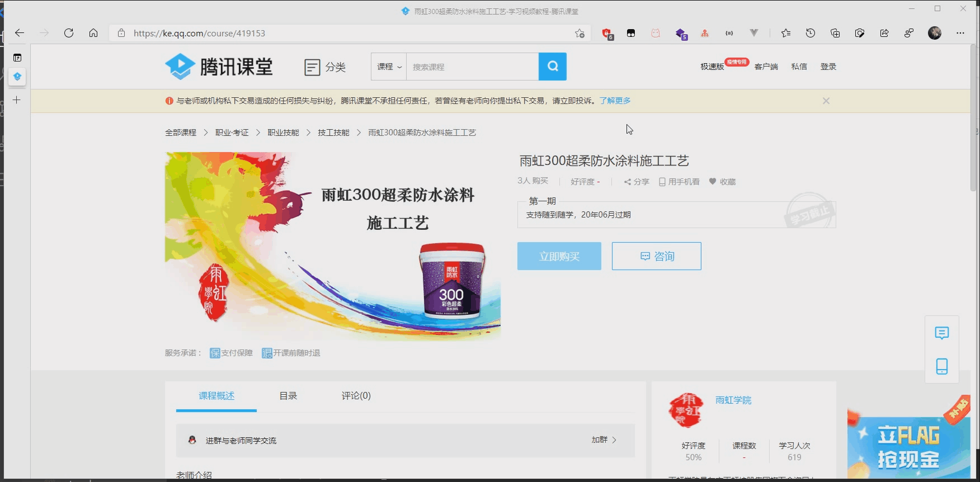Image resolution: width=980 pixels, height=482 pixels.
Task: Click the 雨虹学院 red logo
Action: 686,410
